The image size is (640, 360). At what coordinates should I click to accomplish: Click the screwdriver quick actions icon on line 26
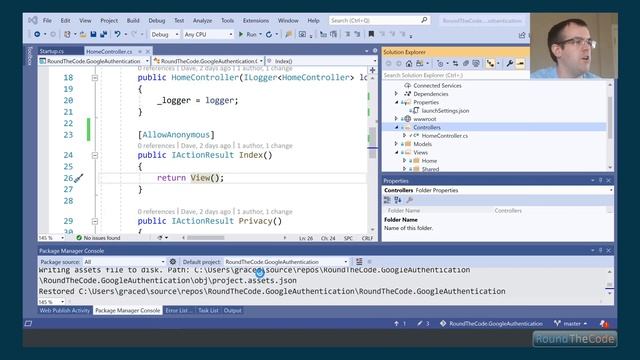coord(79,178)
